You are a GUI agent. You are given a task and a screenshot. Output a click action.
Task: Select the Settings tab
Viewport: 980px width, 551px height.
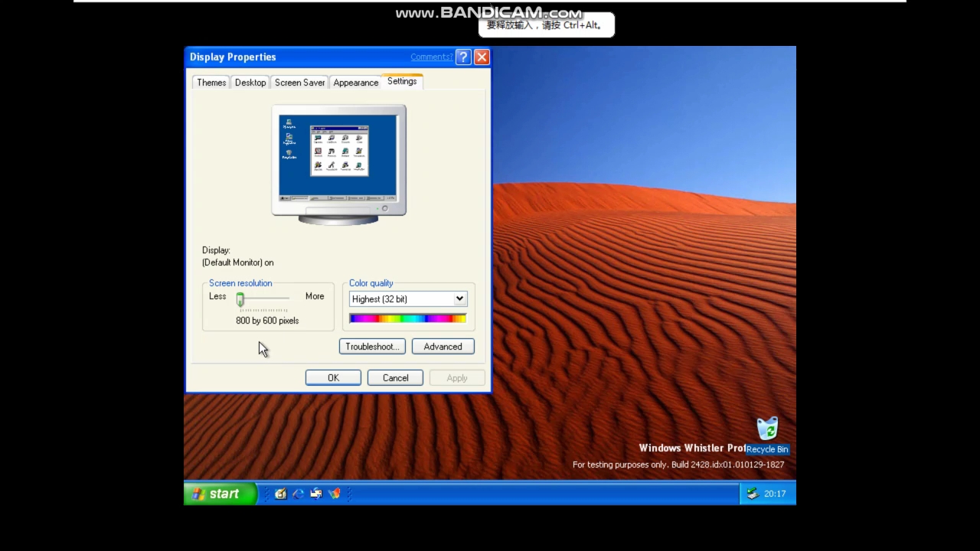pos(402,81)
